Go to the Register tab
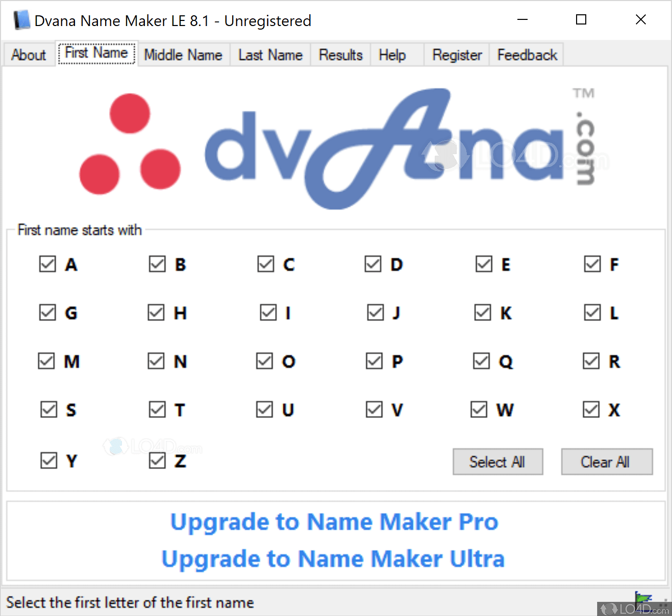672x616 pixels. [x=457, y=55]
